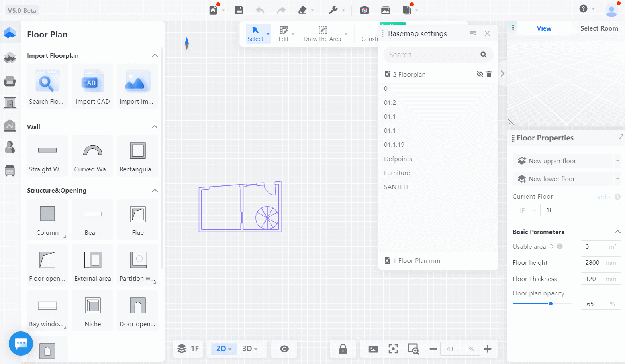This screenshot has height=364, width=625.
Task: Click the zoom in plus button
Action: [x=488, y=349]
